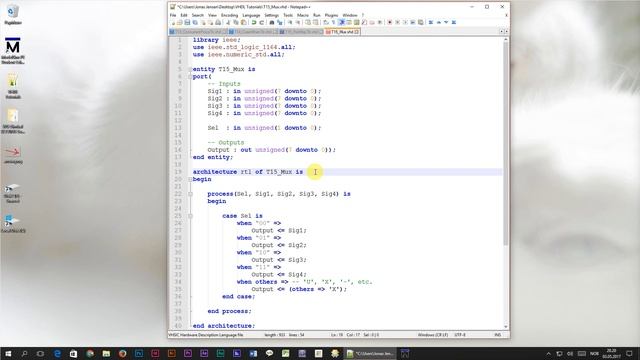The width and height of the screenshot is (640, 360).
Task: Click the vertical scrollbar thumb in the editor
Action: coord(506,143)
